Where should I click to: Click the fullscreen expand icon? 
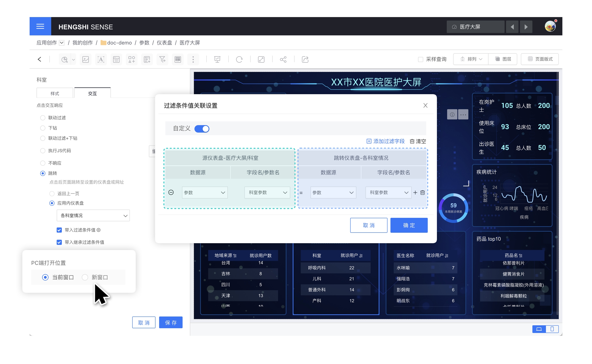pyautogui.click(x=261, y=59)
